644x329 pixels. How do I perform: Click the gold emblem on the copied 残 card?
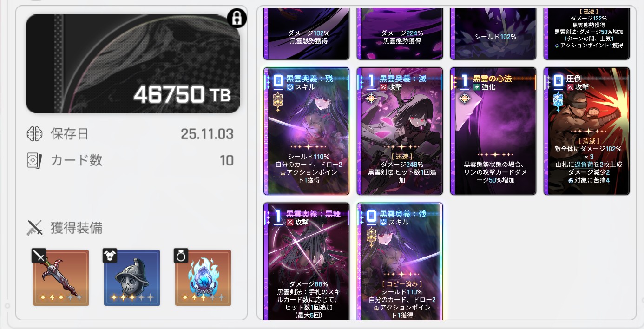[x=371, y=237]
